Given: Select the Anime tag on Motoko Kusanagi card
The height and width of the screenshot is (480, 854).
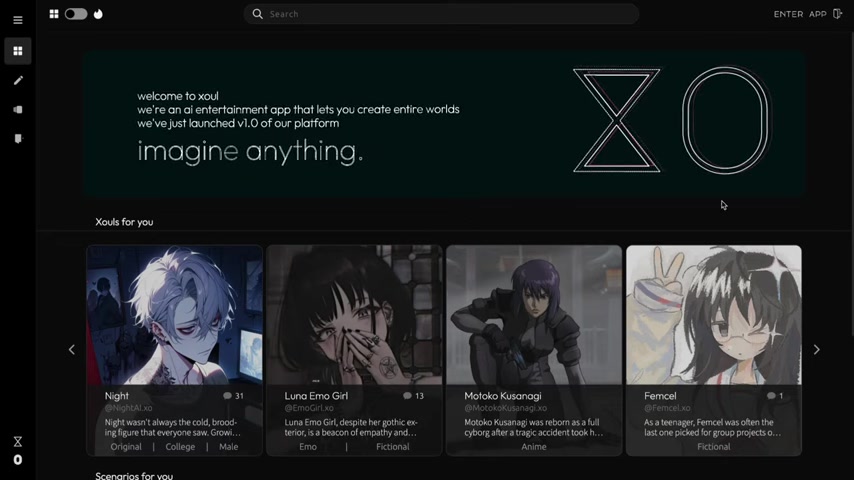Looking at the screenshot, I should pos(534,447).
